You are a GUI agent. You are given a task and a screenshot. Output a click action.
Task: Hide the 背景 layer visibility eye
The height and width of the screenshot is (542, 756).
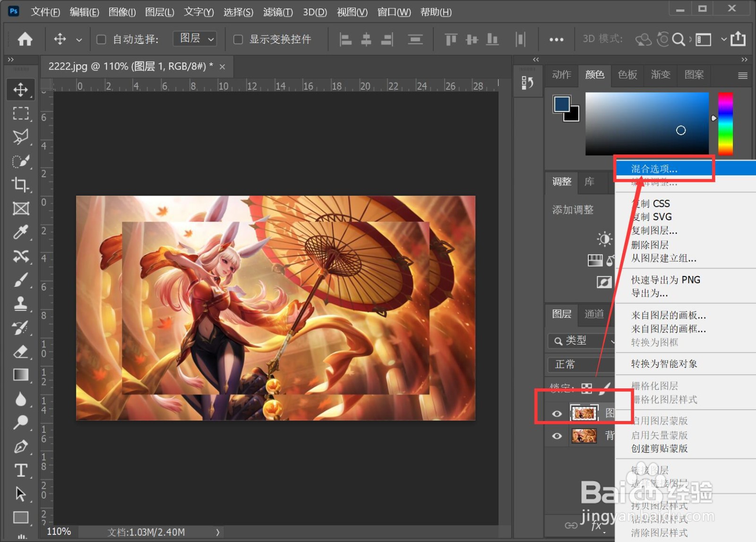[x=557, y=436]
